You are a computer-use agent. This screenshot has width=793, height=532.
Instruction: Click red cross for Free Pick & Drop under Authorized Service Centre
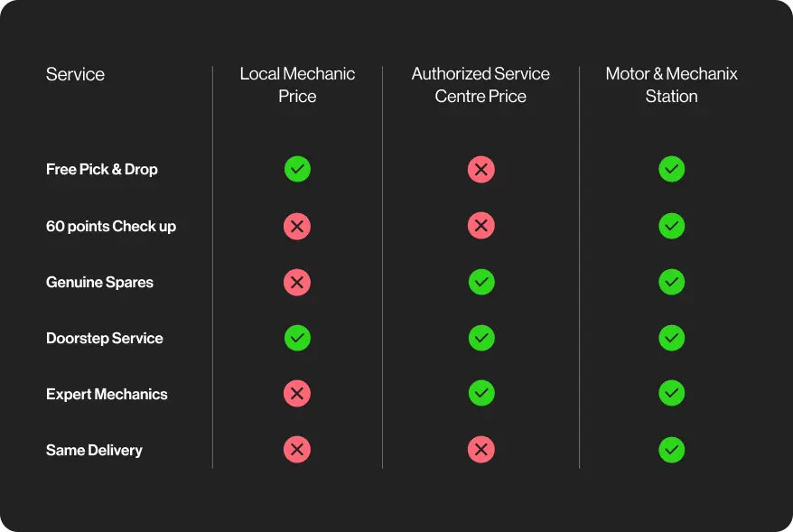coord(480,169)
